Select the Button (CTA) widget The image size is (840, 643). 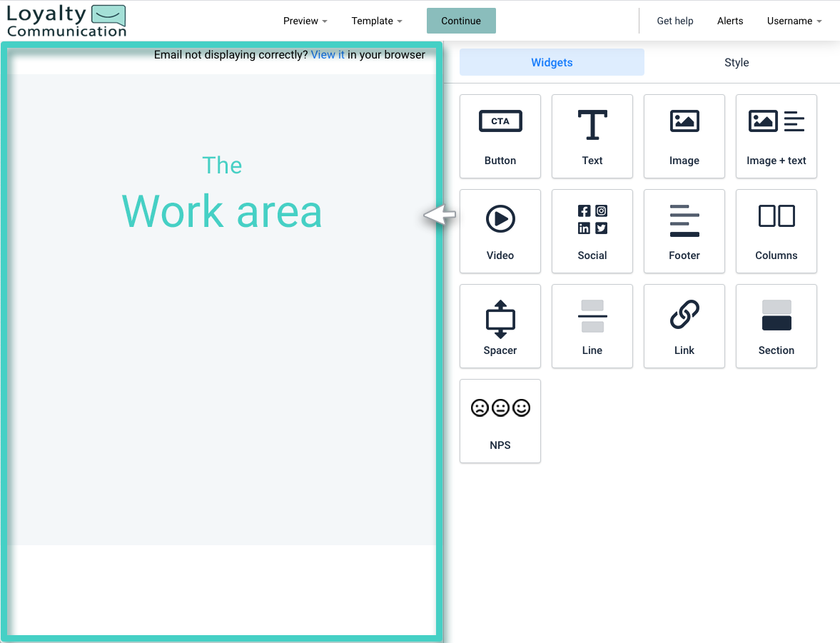[x=500, y=136]
